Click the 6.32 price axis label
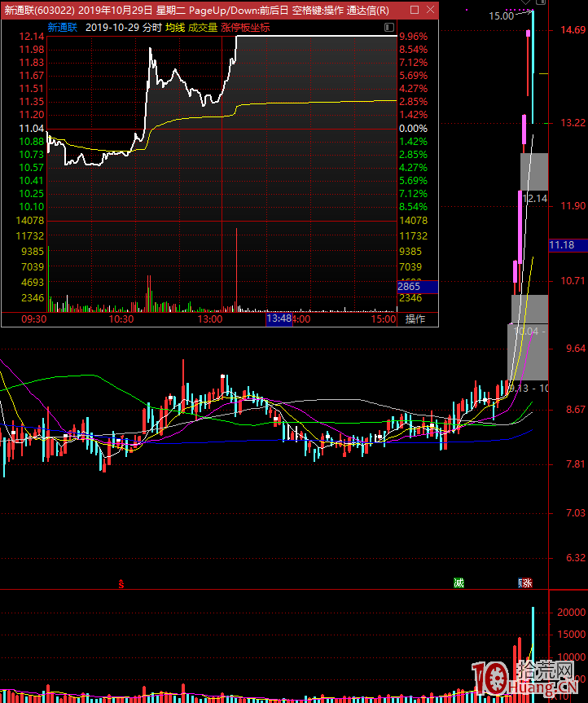Image resolution: width=588 pixels, height=703 pixels. (576, 558)
